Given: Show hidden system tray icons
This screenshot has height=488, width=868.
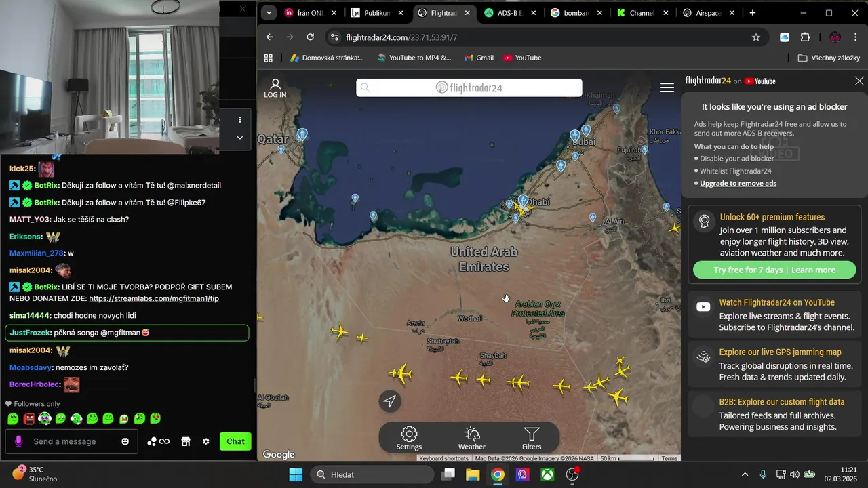Looking at the screenshot, I should tap(745, 474).
